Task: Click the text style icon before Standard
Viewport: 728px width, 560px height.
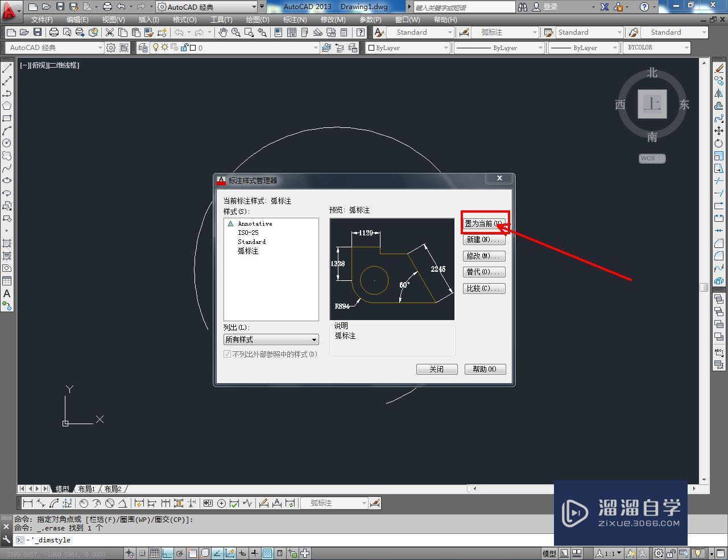Action: pos(378,32)
